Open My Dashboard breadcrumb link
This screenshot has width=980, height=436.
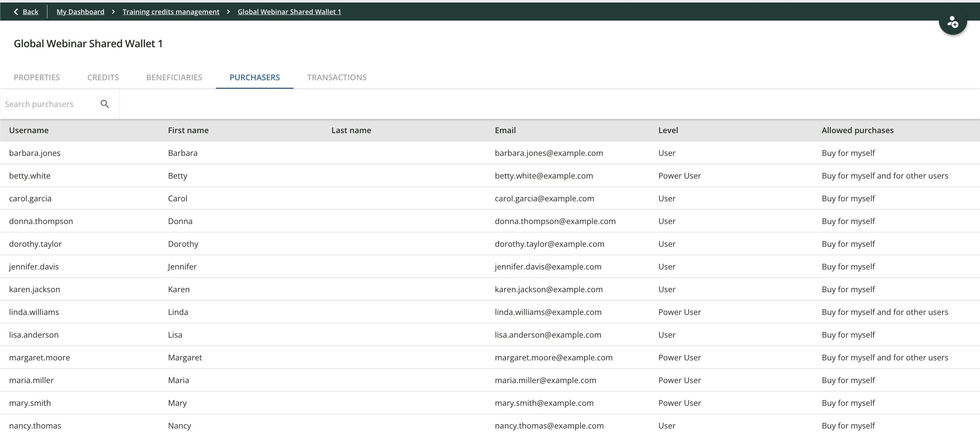[x=80, y=12]
